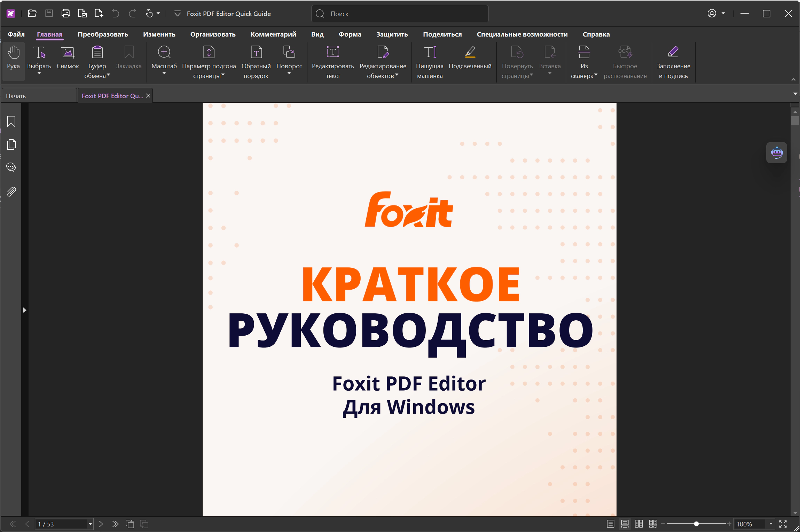Jump to the last page arrow
The height and width of the screenshot is (532, 800).
point(115,524)
